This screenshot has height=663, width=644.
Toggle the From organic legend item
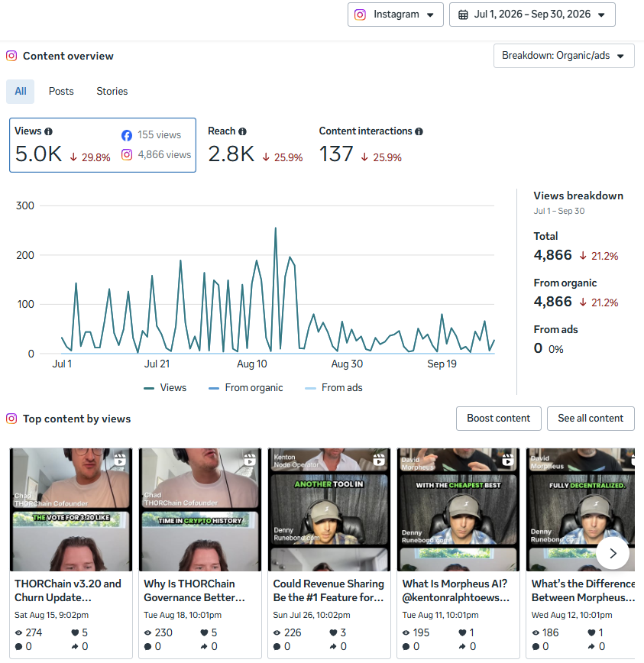[x=246, y=388]
